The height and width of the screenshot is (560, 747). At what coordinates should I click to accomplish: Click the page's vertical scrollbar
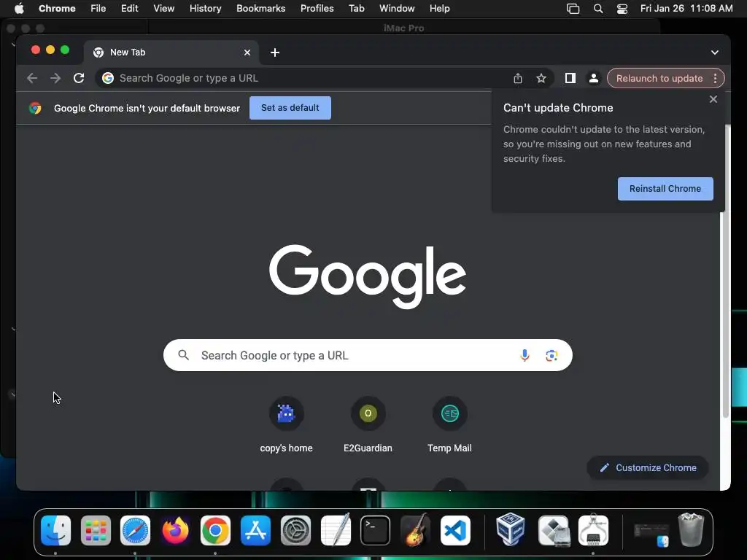[726, 271]
